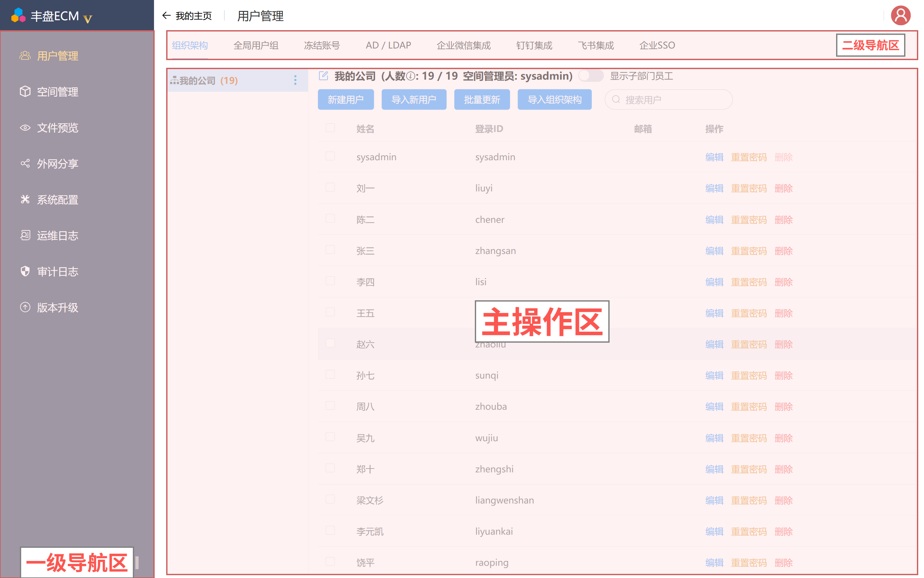Image resolution: width=924 pixels, height=578 pixels.
Task: Open the 飞书集成 tab
Action: click(x=596, y=46)
